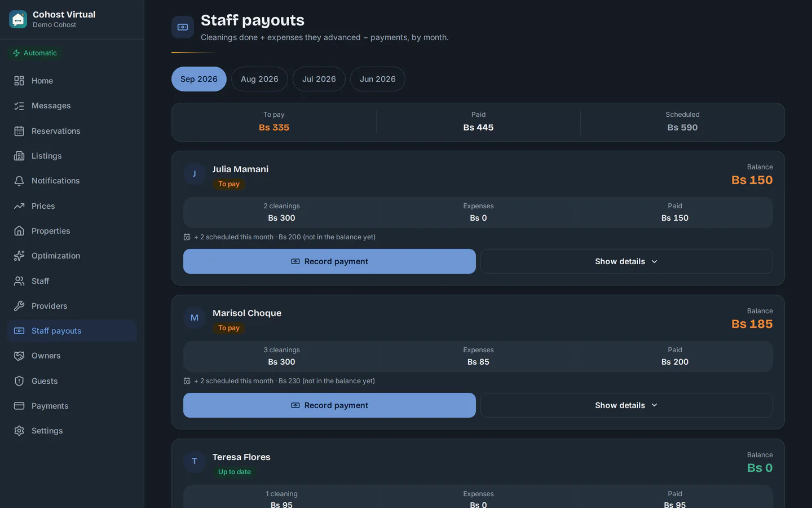
Task: Open the Messages link in sidebar
Action: click(x=72, y=106)
